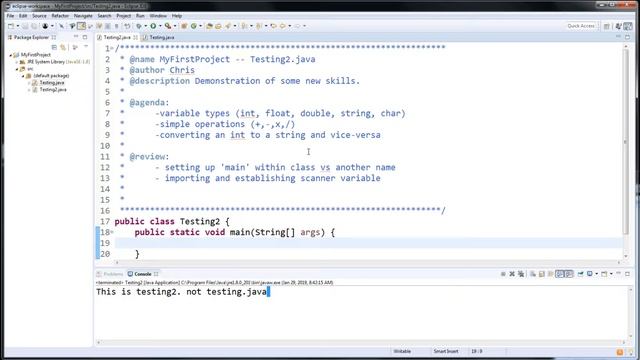The height and width of the screenshot is (360, 640).
Task: Toggle Scroll Lock in Console toolbar
Action: [x=542, y=274]
